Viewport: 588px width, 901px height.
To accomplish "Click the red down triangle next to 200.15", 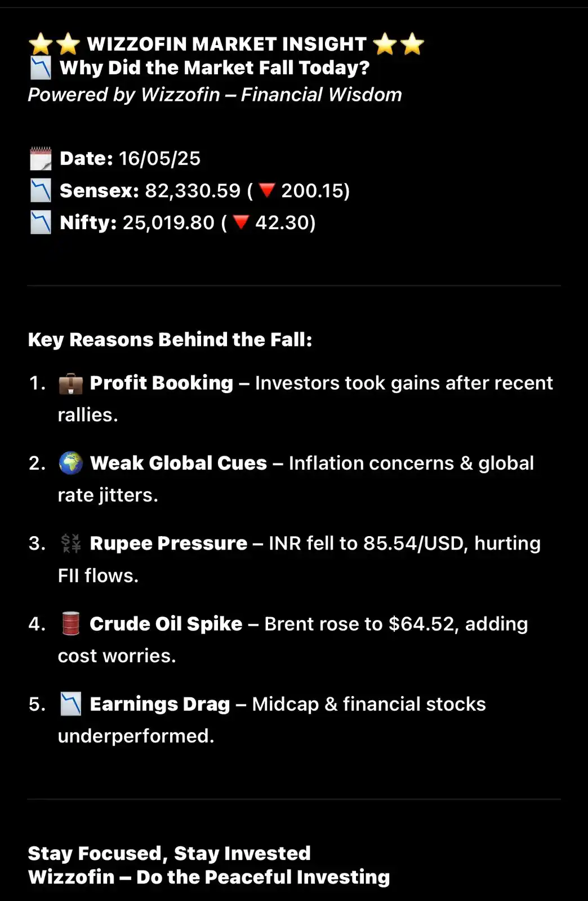I will (267, 191).
